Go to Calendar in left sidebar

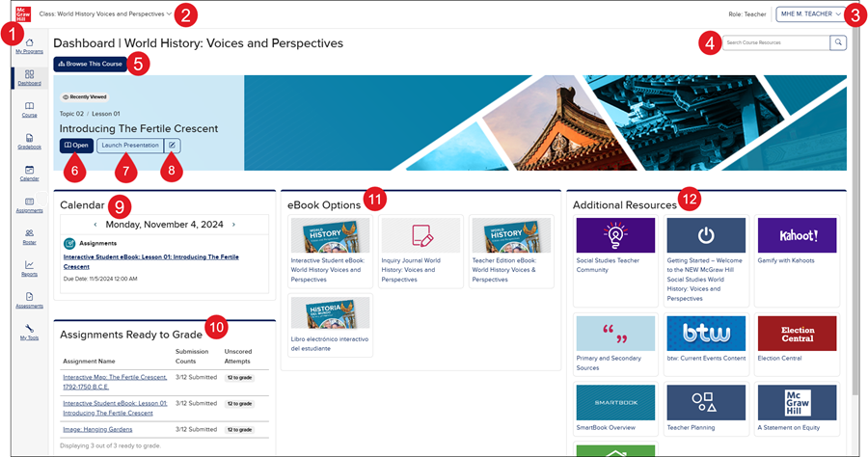(29, 173)
